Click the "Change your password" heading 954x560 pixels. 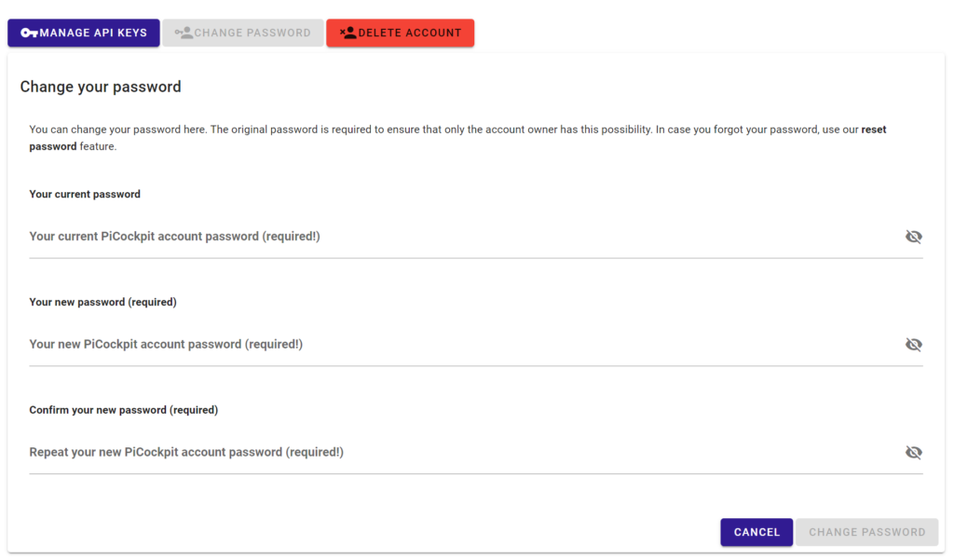pos(101,87)
